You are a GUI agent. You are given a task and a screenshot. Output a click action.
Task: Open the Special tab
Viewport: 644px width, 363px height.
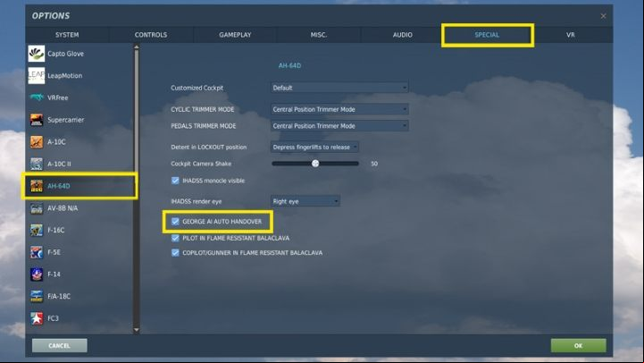point(487,35)
